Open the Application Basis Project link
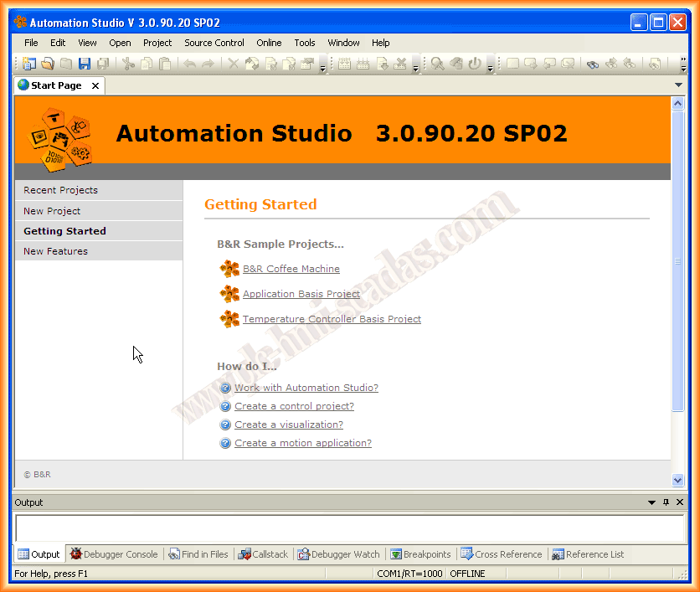Viewport: 700px width, 592px height. [x=301, y=294]
